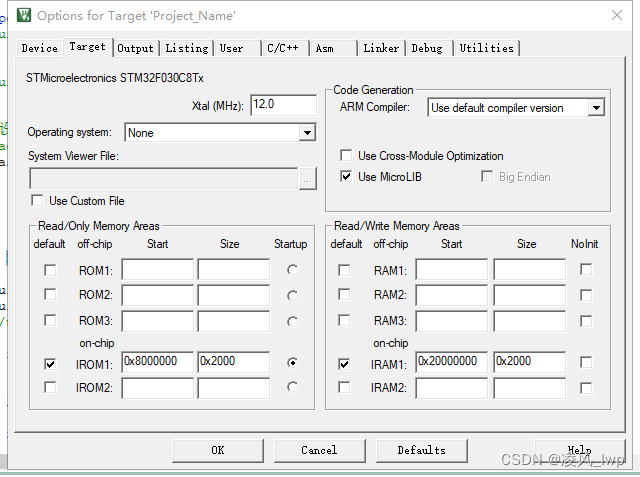Enable NoInit for RAM2
The height and width of the screenshot is (477, 640).
coord(586,295)
